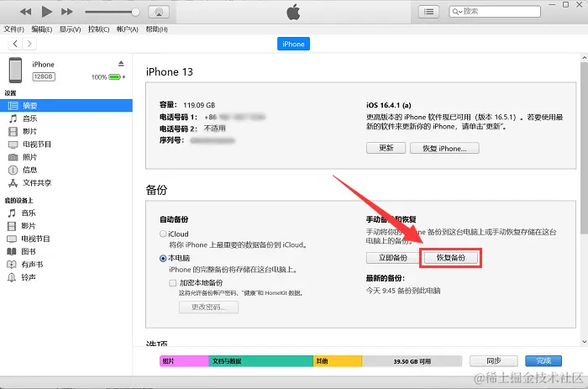Open 电视节目 under 我的设备上

pos(66,239)
